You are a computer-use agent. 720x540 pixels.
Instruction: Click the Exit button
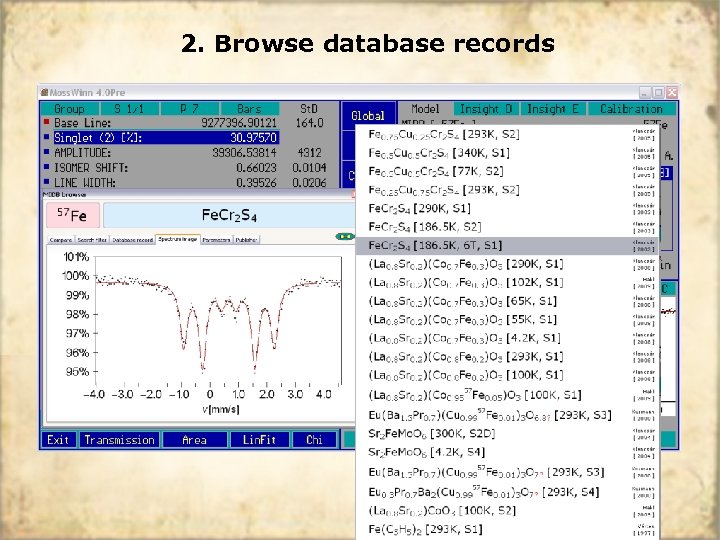58,440
